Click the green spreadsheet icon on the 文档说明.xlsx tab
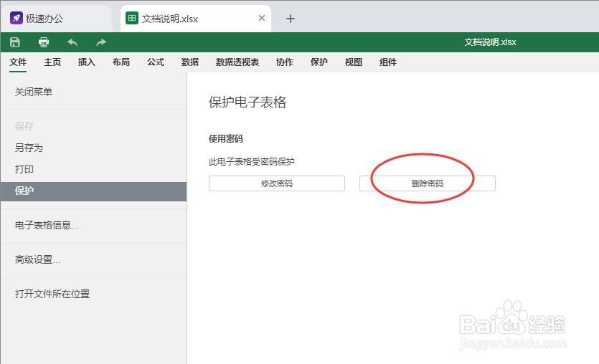The image size is (599, 364). coord(132,18)
